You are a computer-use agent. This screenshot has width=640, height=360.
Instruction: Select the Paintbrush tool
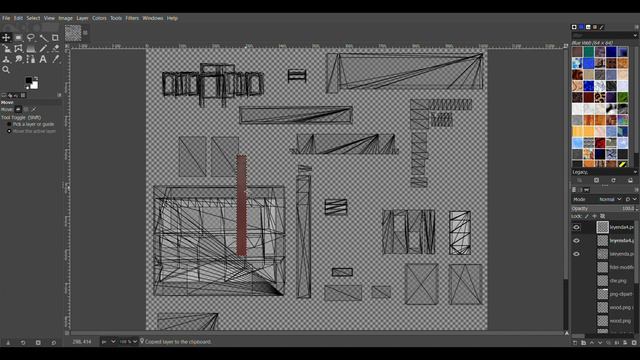43,48
